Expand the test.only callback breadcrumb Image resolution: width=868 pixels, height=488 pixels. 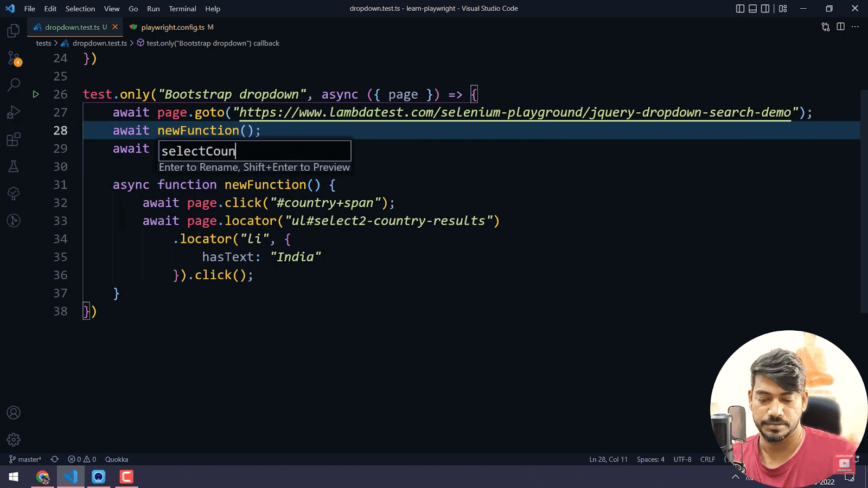tap(208, 43)
